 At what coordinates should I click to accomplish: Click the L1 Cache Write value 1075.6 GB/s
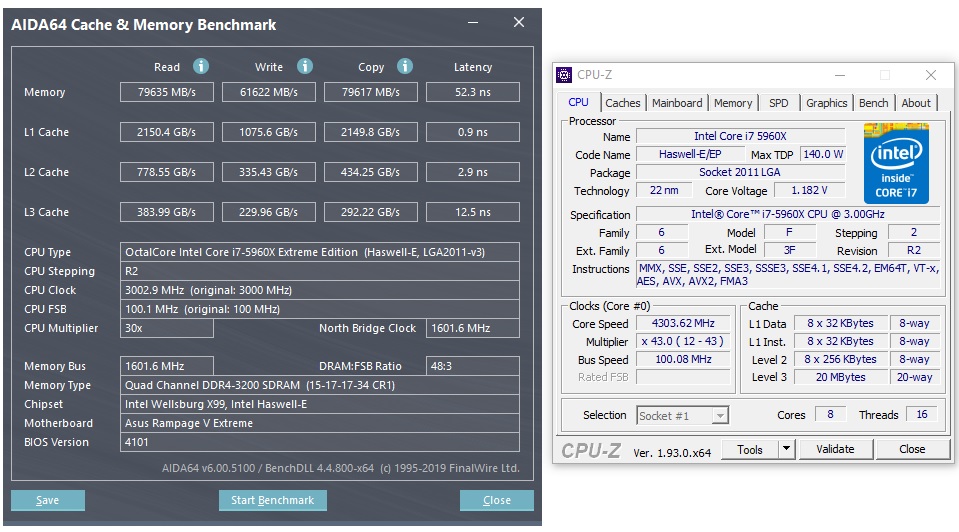268,132
